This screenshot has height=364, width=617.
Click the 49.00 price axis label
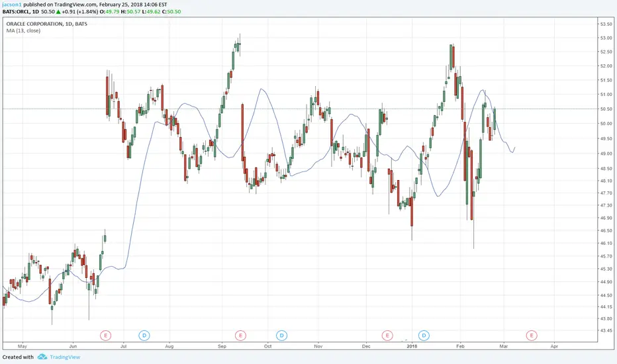point(606,154)
